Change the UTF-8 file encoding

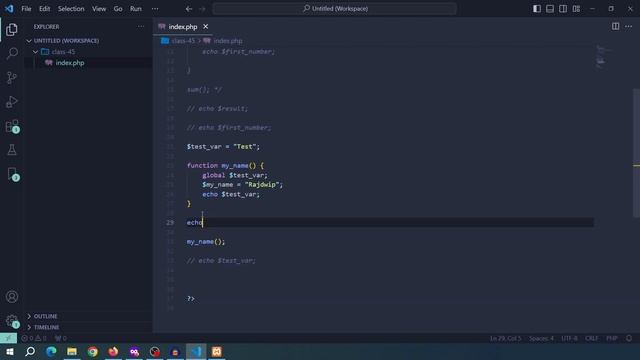pos(569,338)
